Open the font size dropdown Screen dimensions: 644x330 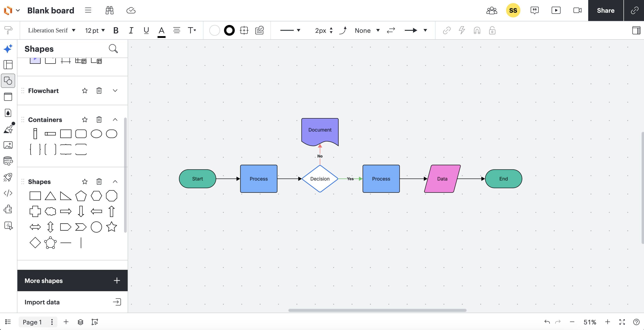[95, 30]
